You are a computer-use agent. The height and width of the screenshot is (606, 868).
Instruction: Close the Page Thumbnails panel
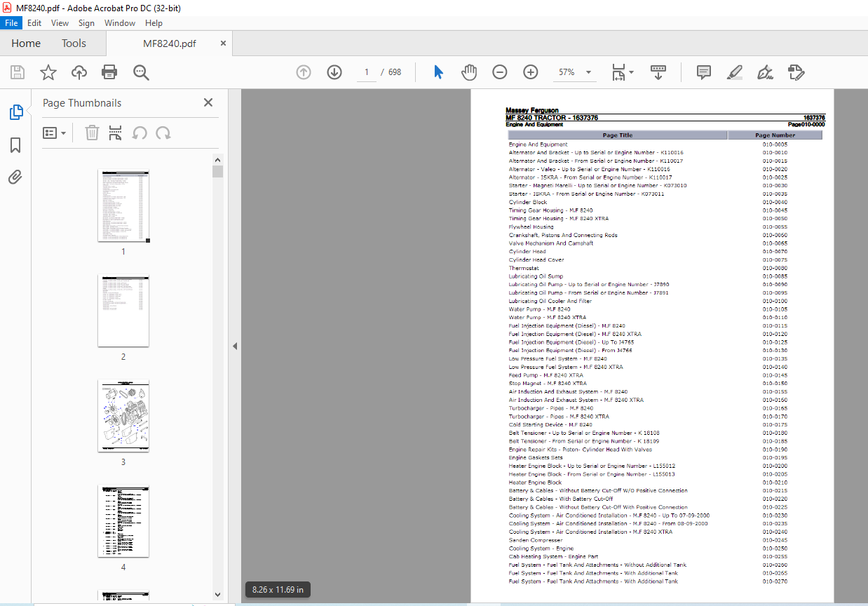tap(208, 102)
